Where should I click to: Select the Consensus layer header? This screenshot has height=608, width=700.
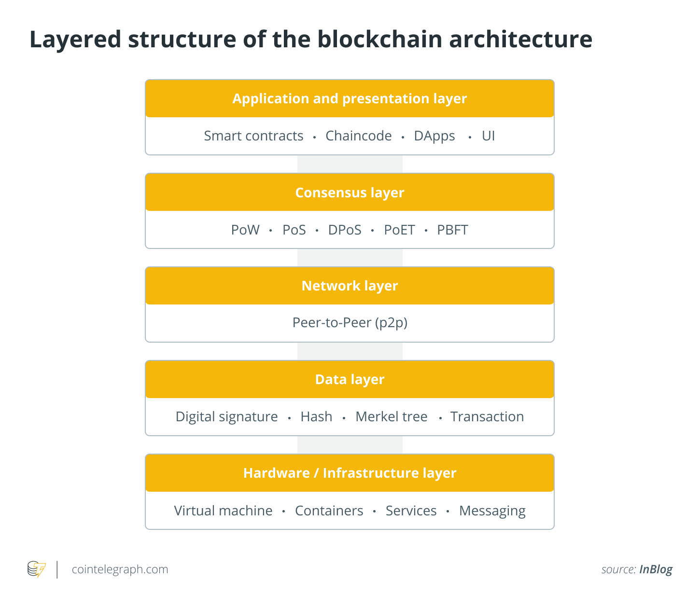(x=350, y=193)
